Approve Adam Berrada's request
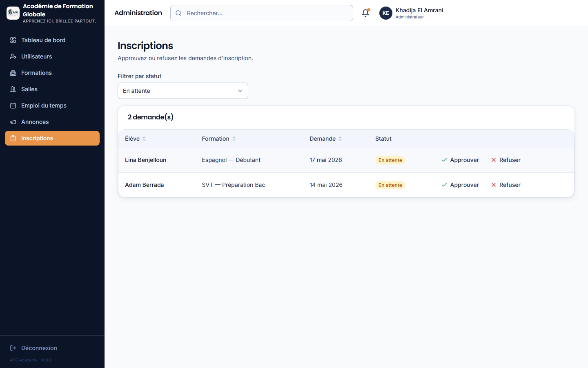588x368 pixels. pos(460,185)
